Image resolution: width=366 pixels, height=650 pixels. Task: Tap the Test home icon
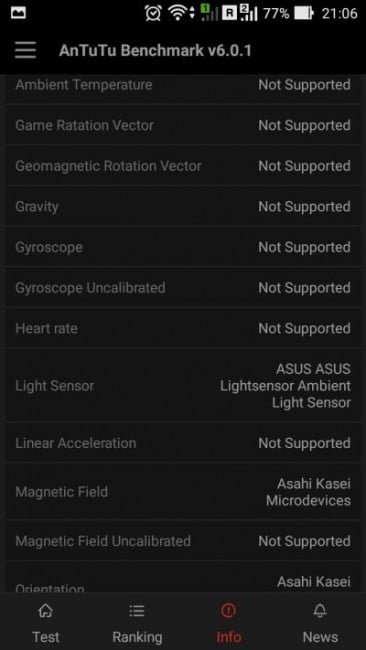46,610
